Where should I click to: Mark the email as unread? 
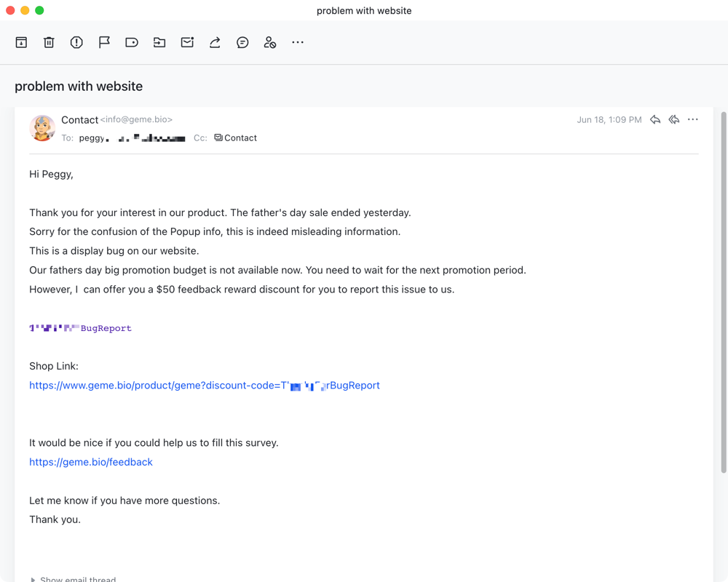187,42
